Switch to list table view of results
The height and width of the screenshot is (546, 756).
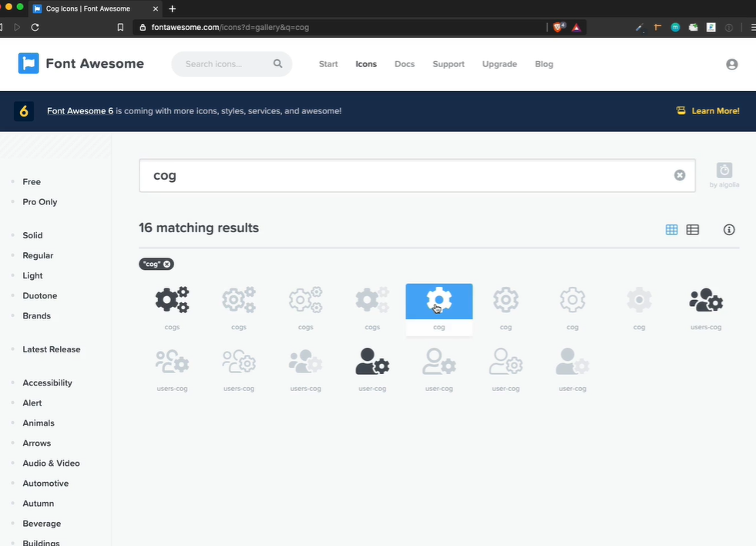(x=692, y=230)
